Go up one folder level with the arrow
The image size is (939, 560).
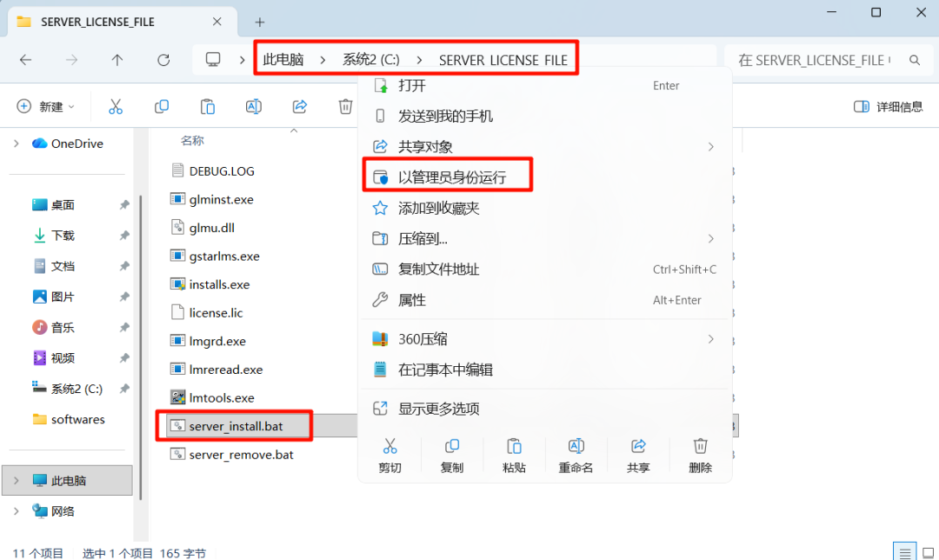[117, 60]
